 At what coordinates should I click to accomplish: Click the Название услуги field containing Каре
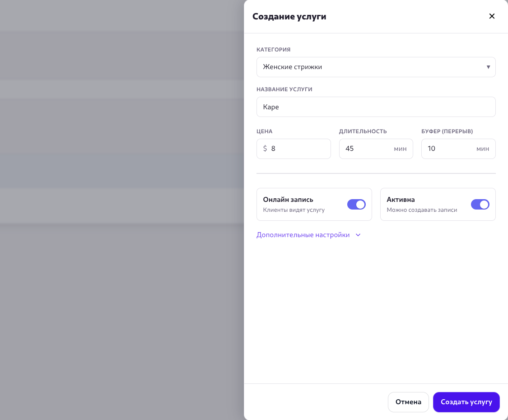376,107
